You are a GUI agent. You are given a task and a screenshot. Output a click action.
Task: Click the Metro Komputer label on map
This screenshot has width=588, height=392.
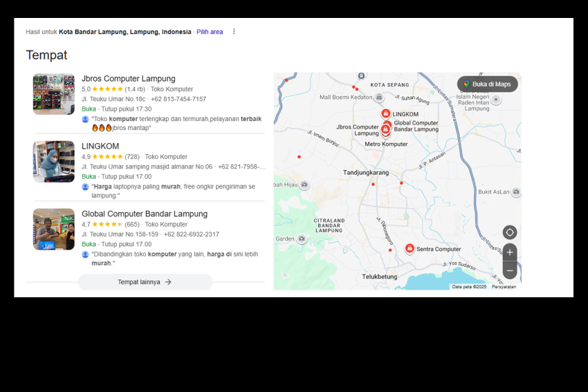[386, 144]
